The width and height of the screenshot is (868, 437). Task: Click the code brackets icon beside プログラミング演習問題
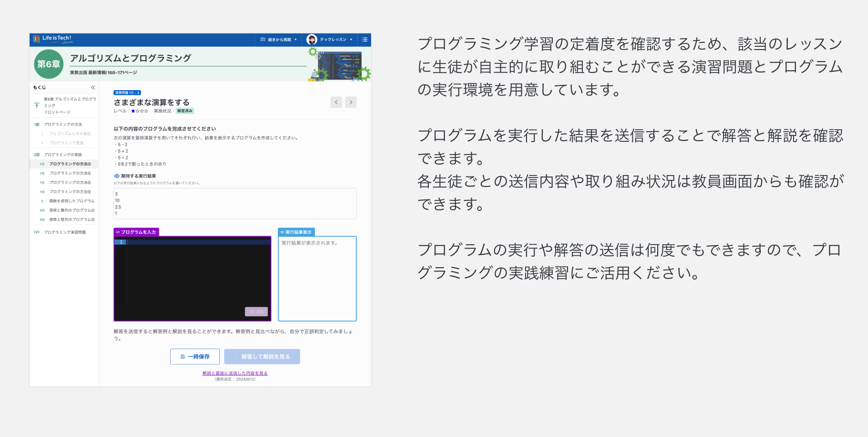[37, 232]
